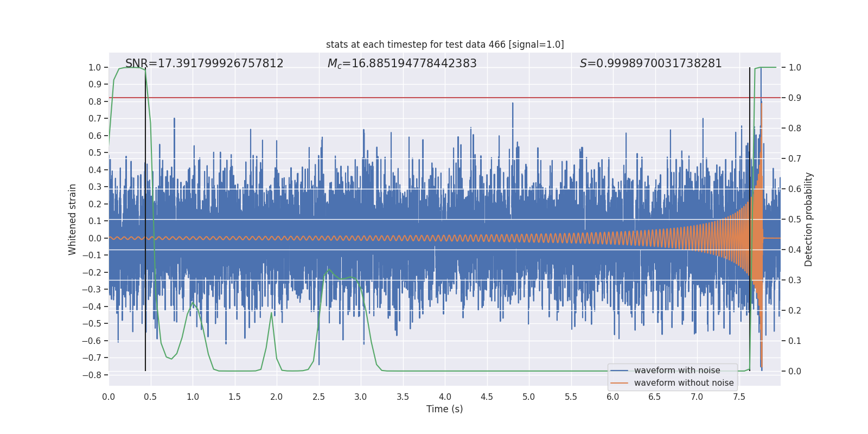Click the "Time (s)" axis label
Screen dimensions: 868x434
tap(445, 409)
